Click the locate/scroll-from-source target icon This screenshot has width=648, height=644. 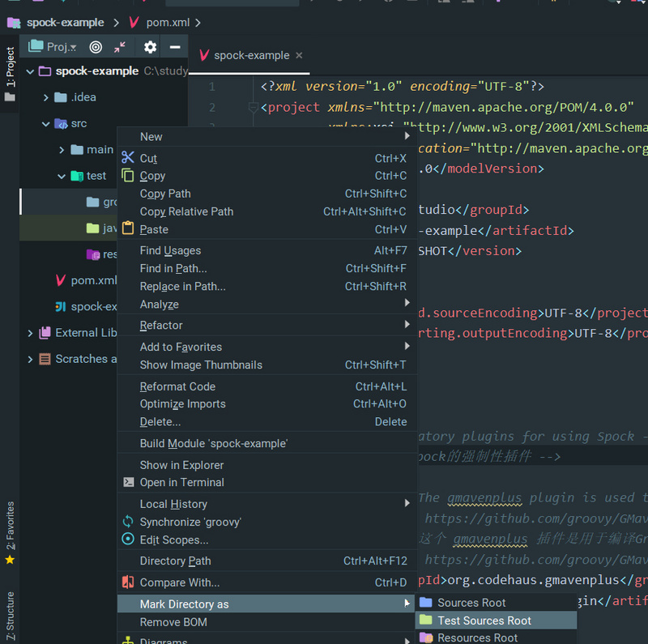coord(96,47)
